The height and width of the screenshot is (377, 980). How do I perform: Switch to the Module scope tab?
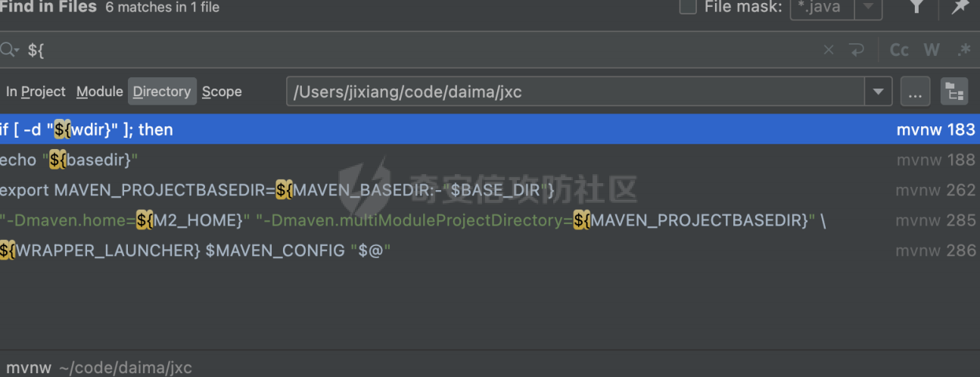[99, 92]
